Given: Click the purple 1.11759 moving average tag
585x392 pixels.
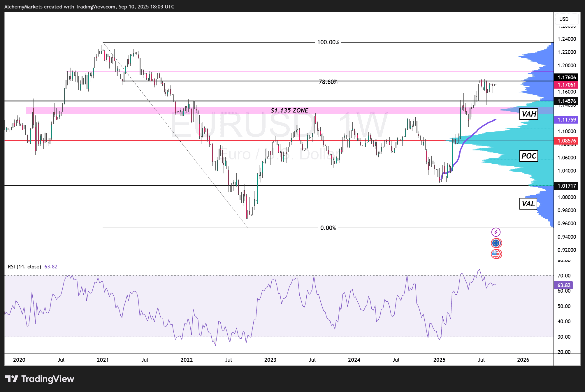Looking at the screenshot, I should [x=566, y=120].
